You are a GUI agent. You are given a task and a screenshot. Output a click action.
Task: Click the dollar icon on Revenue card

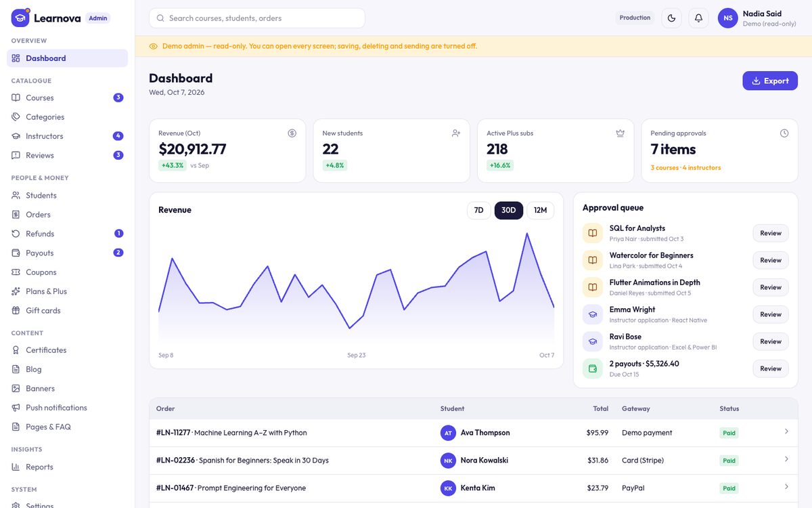coord(292,133)
